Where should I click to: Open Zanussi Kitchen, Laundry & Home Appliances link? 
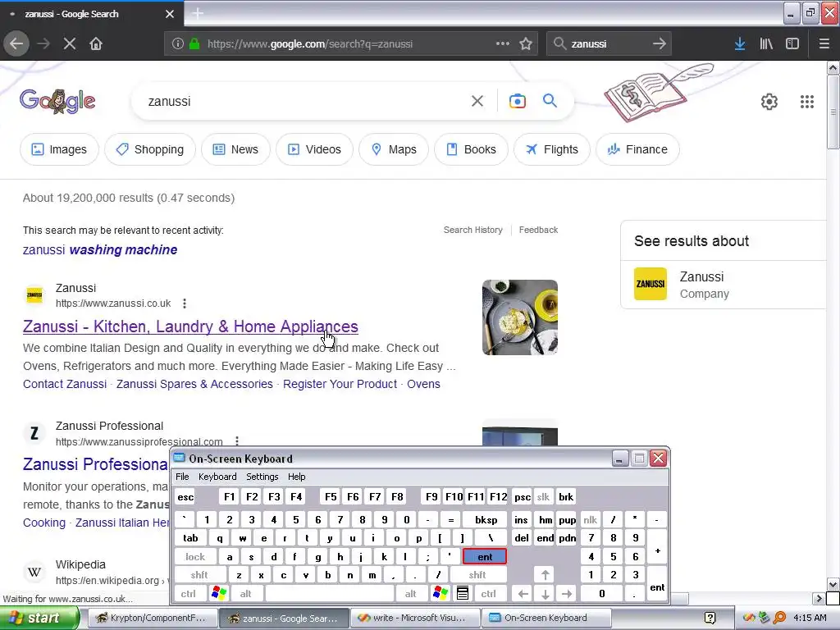[x=190, y=326]
